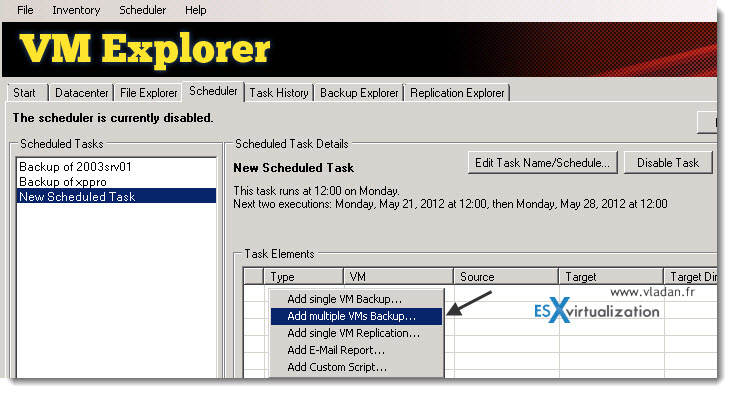Click Edit Task Name/Schedule button
The width and height of the screenshot is (732, 393).
pyautogui.click(x=542, y=162)
